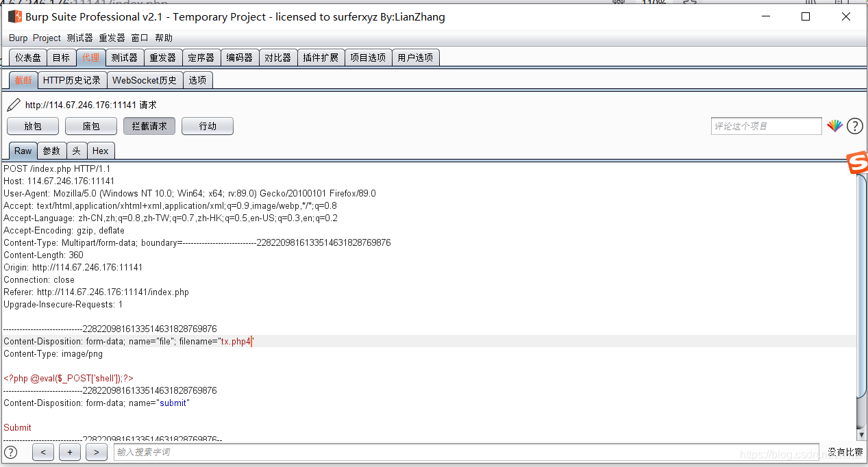Click the filename "tx.php4" text

pos(236,341)
